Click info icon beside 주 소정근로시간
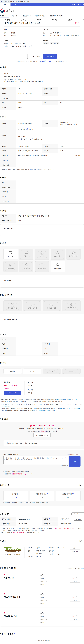84x644 pixels. 28,129
